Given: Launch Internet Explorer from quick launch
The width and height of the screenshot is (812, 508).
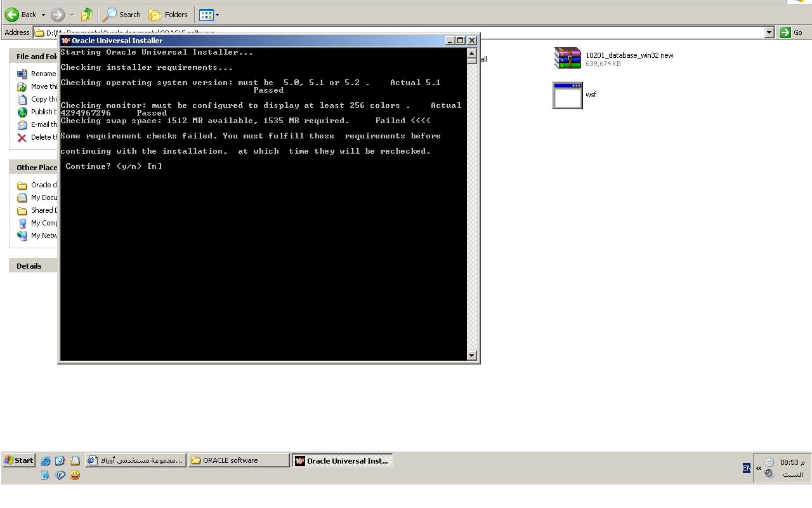Looking at the screenshot, I should pyautogui.click(x=46, y=461).
